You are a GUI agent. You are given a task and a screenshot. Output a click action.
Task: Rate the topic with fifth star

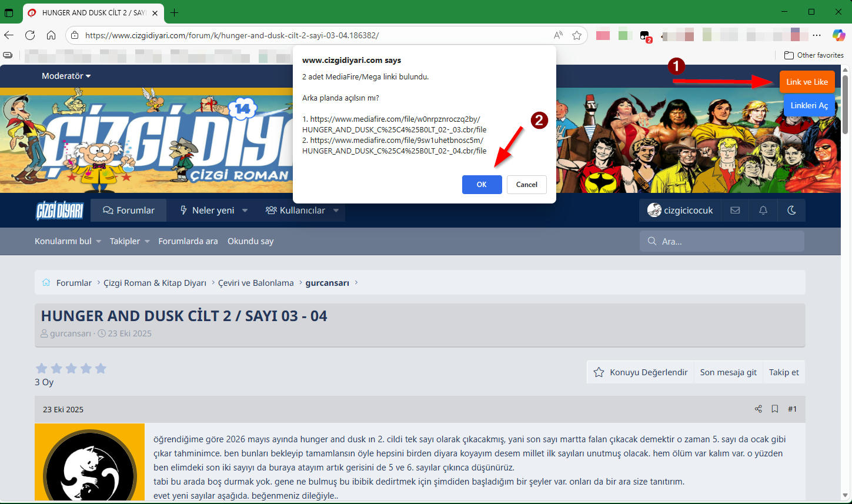tap(101, 369)
